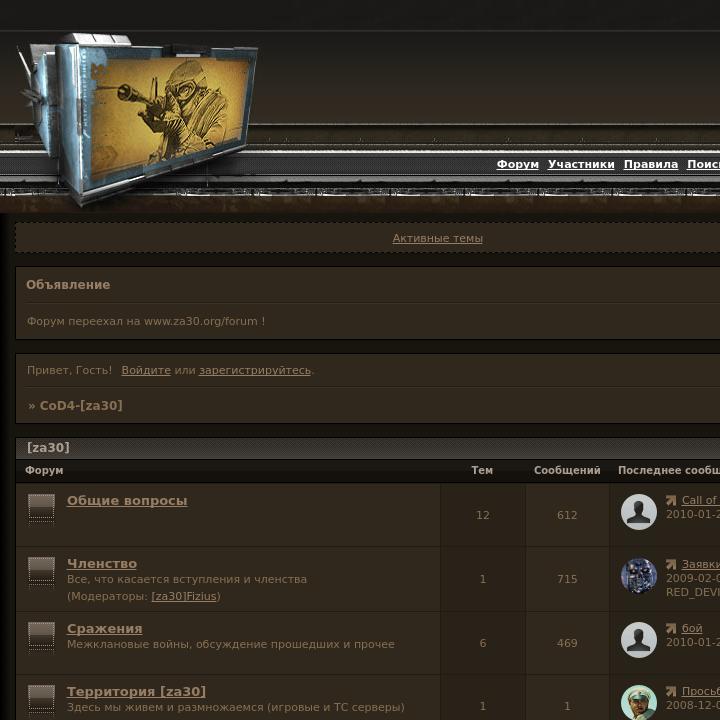Open the Сражения forum

pyautogui.click(x=105, y=629)
